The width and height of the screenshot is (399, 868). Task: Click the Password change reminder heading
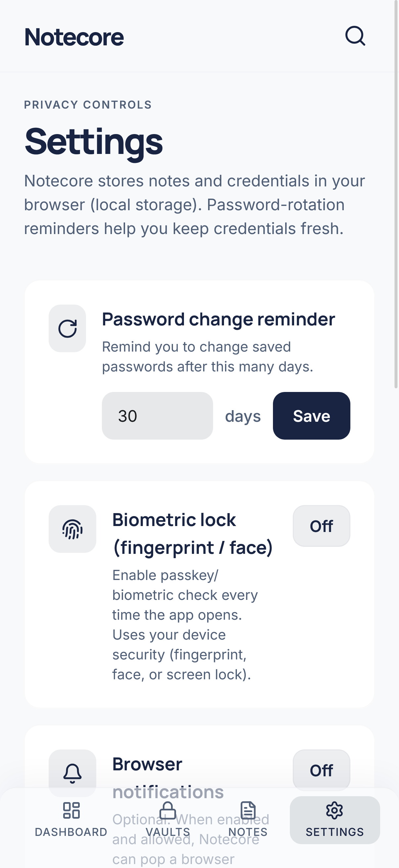click(x=218, y=319)
